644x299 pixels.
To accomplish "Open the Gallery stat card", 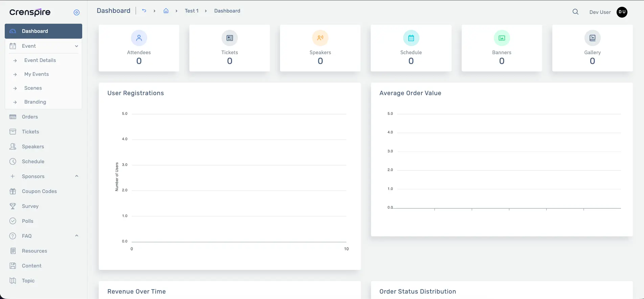I will (x=593, y=48).
